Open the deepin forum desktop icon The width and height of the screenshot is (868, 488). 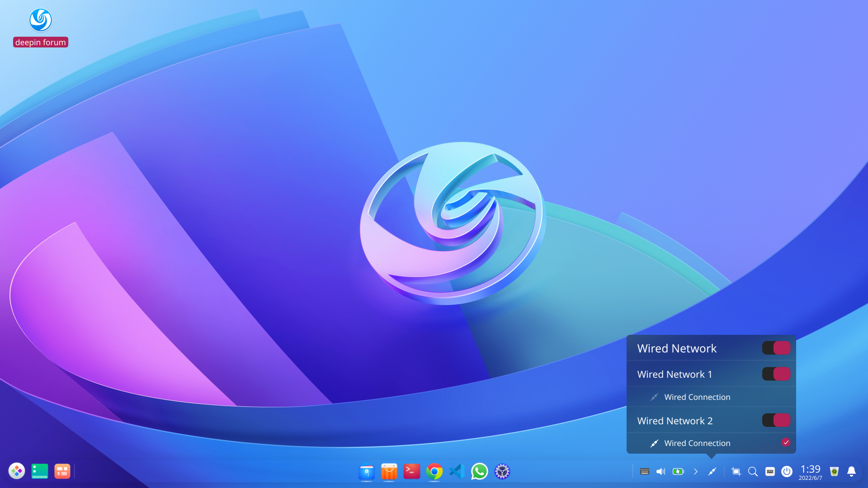pyautogui.click(x=41, y=27)
